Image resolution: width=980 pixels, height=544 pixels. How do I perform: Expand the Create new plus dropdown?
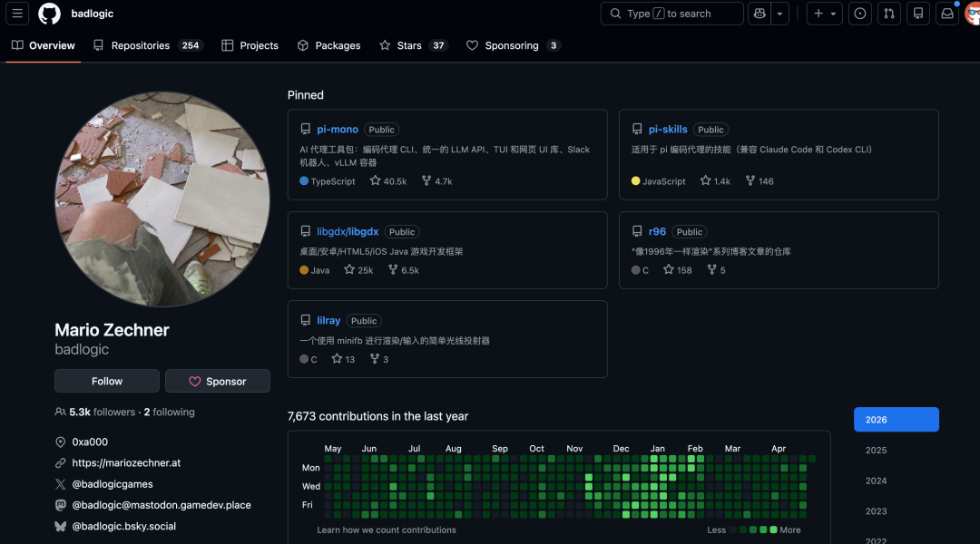tap(825, 14)
